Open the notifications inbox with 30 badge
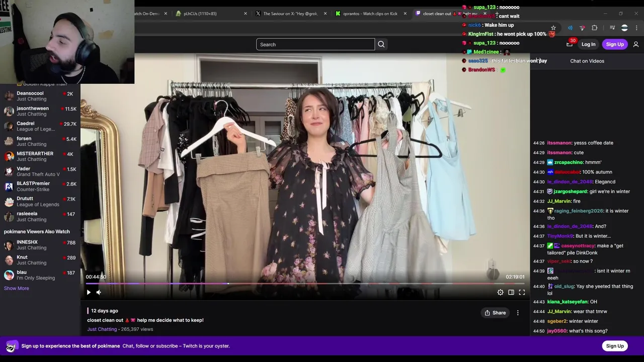This screenshot has height=362, width=644. pyautogui.click(x=570, y=44)
